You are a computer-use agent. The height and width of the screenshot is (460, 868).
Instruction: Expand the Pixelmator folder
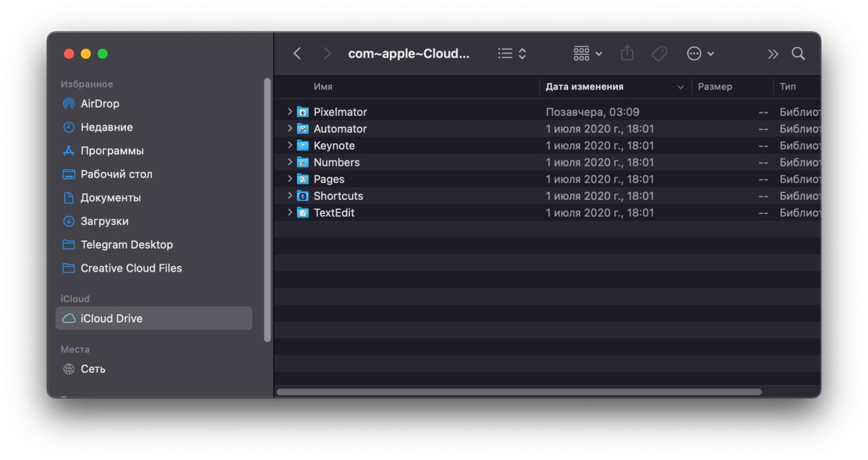(x=290, y=112)
